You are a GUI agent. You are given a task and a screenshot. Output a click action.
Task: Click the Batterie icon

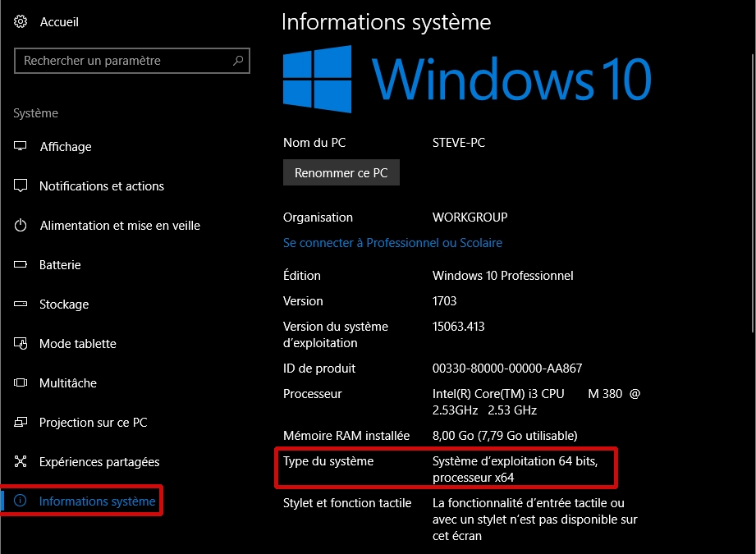21,265
